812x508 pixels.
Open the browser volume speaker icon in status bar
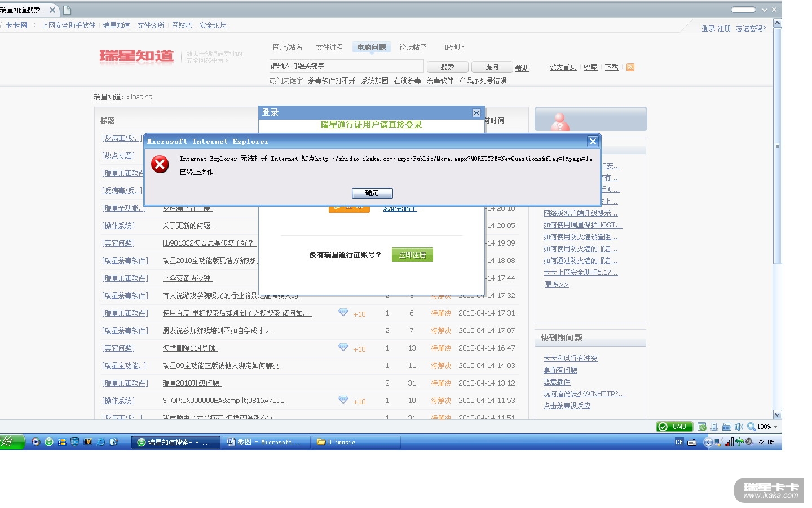(x=739, y=427)
